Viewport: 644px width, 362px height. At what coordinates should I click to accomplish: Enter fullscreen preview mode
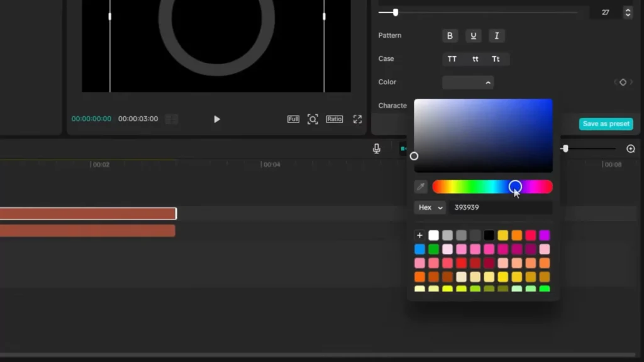click(357, 119)
